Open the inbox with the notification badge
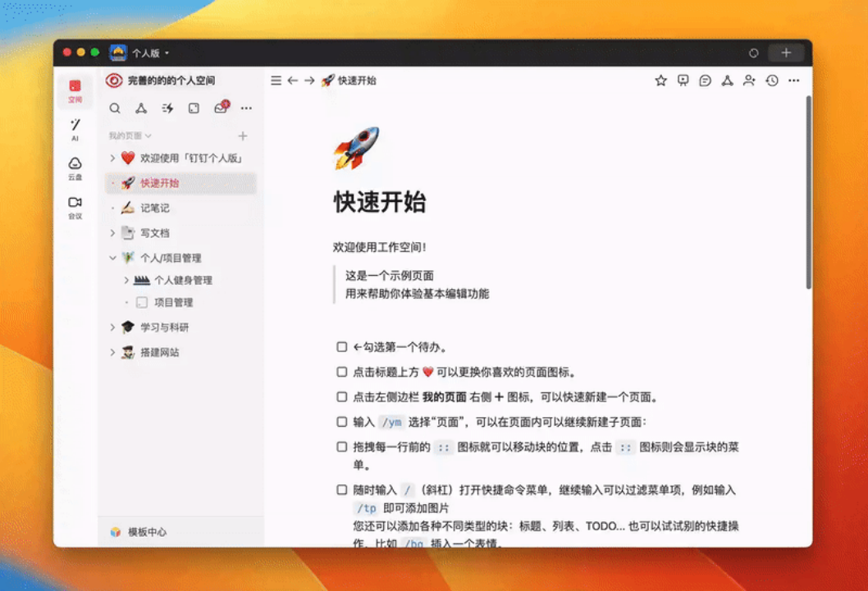Image resolution: width=868 pixels, height=591 pixels. tap(220, 108)
